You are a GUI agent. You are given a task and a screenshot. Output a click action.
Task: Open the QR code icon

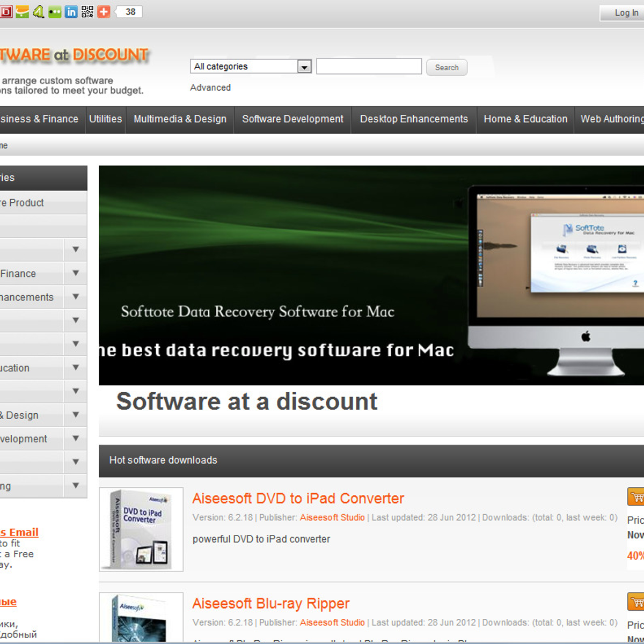[87, 12]
